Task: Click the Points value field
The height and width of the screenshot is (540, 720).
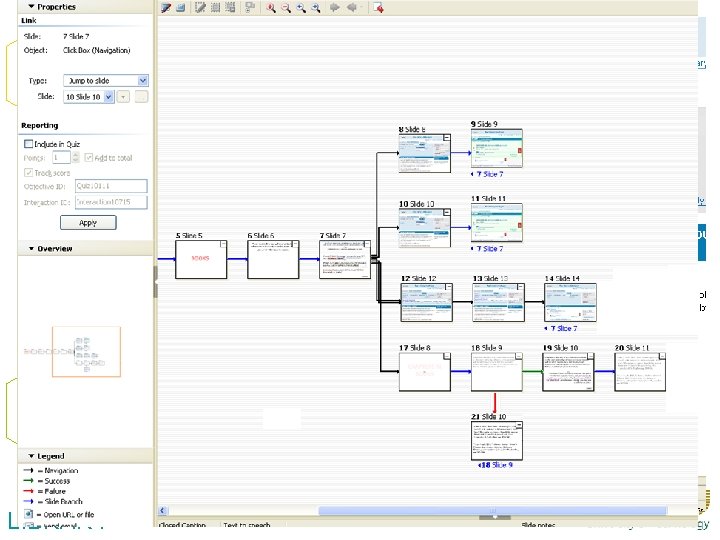Action: 62,158
